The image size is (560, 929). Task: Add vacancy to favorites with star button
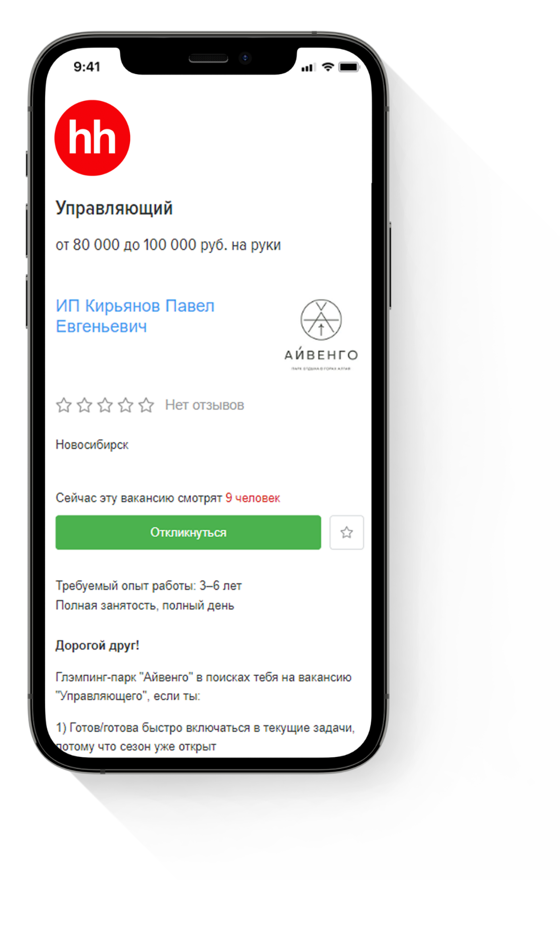[346, 532]
